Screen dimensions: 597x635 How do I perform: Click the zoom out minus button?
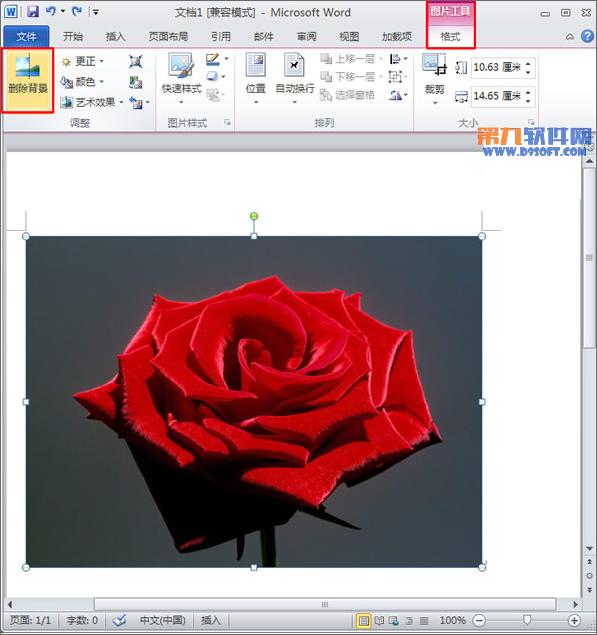479,620
